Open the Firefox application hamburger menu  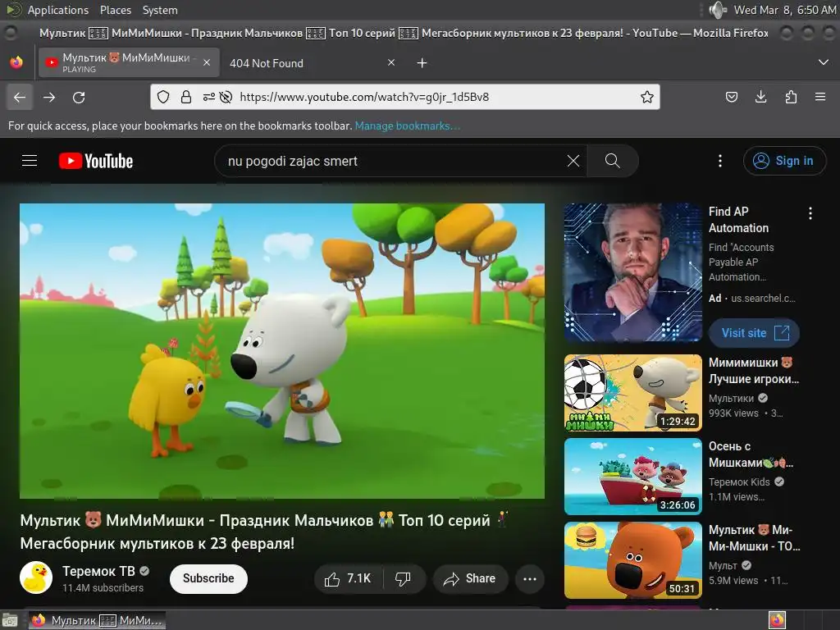coord(820,97)
